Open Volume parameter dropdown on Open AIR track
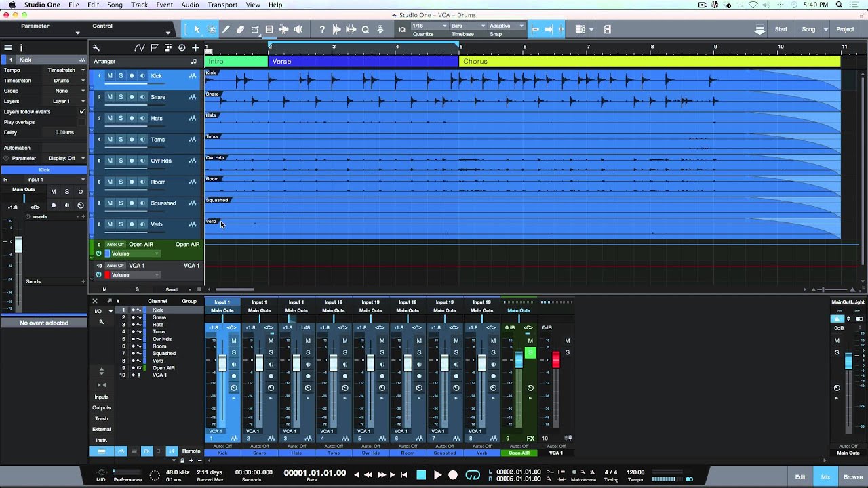The height and width of the screenshot is (488, 868). pos(134,253)
